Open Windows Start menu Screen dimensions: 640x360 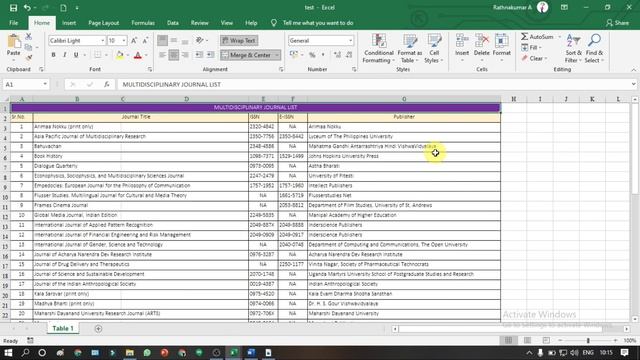coord(8,353)
